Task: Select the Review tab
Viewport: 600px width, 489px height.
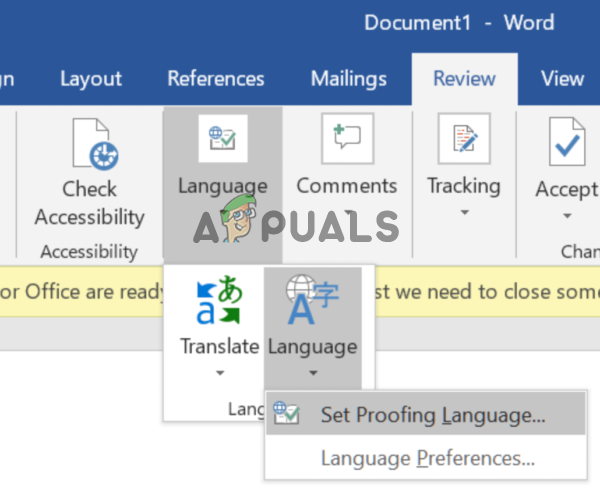Action: [465, 79]
